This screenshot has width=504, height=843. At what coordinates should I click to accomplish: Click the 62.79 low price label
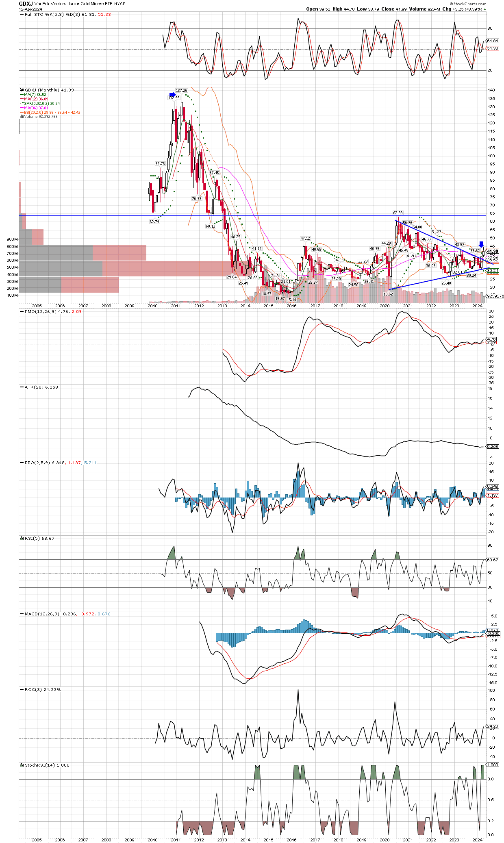[x=154, y=222]
